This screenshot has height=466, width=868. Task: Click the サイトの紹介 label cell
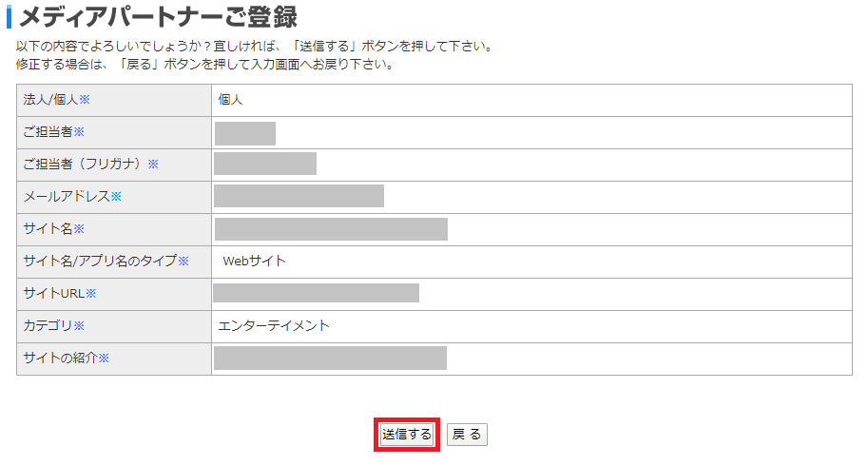(114, 359)
